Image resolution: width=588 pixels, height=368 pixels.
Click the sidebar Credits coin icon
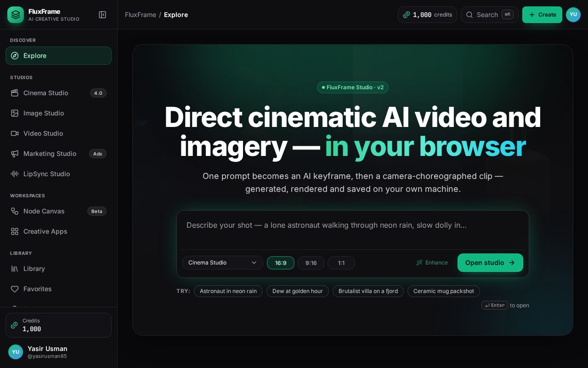pos(14,325)
